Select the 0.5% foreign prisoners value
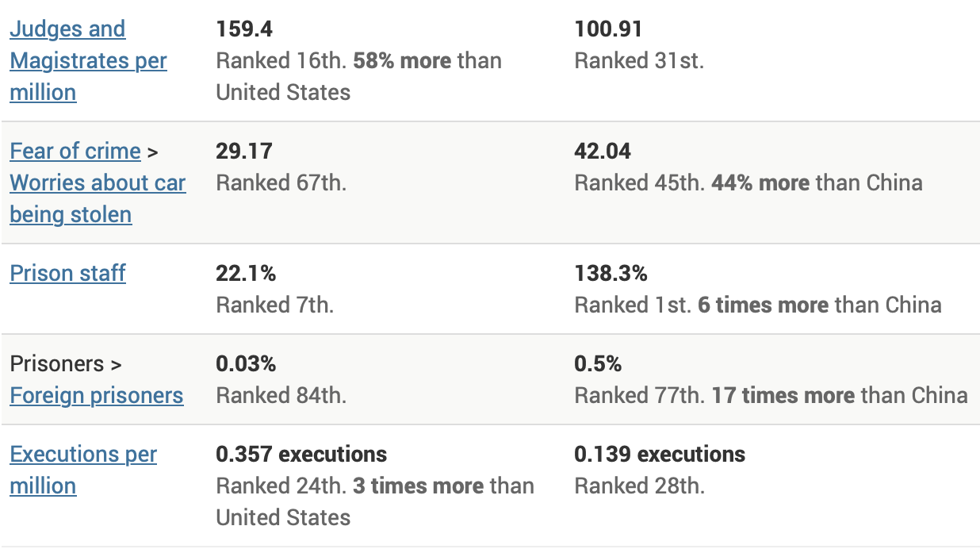 [x=598, y=364]
